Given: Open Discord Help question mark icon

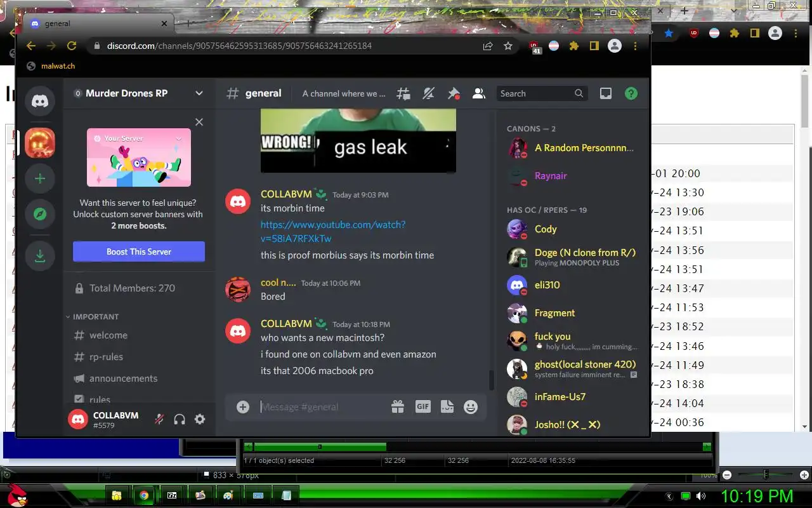Looking at the screenshot, I should point(631,93).
